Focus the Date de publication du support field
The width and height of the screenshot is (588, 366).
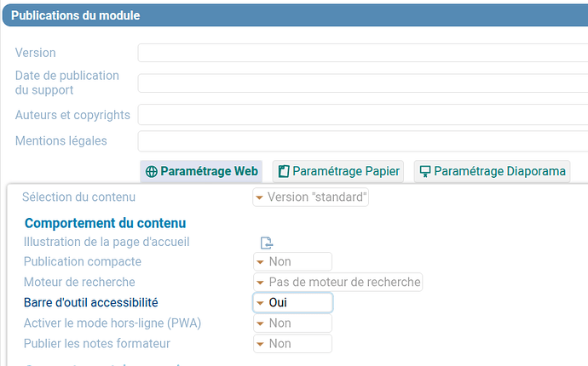[x=362, y=83]
